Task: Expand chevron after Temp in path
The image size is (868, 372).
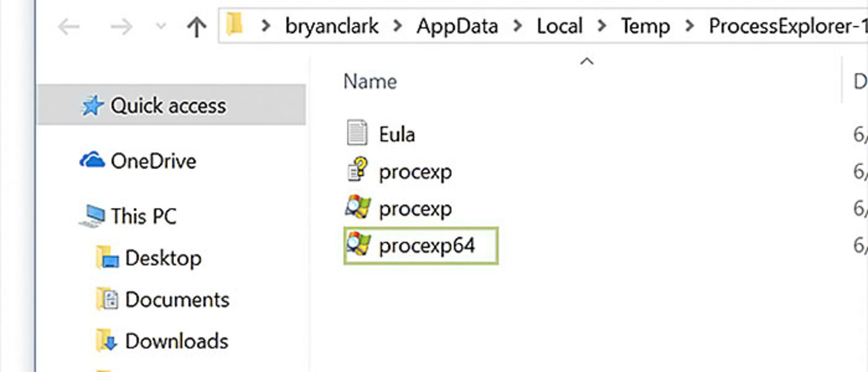Action: (x=689, y=26)
